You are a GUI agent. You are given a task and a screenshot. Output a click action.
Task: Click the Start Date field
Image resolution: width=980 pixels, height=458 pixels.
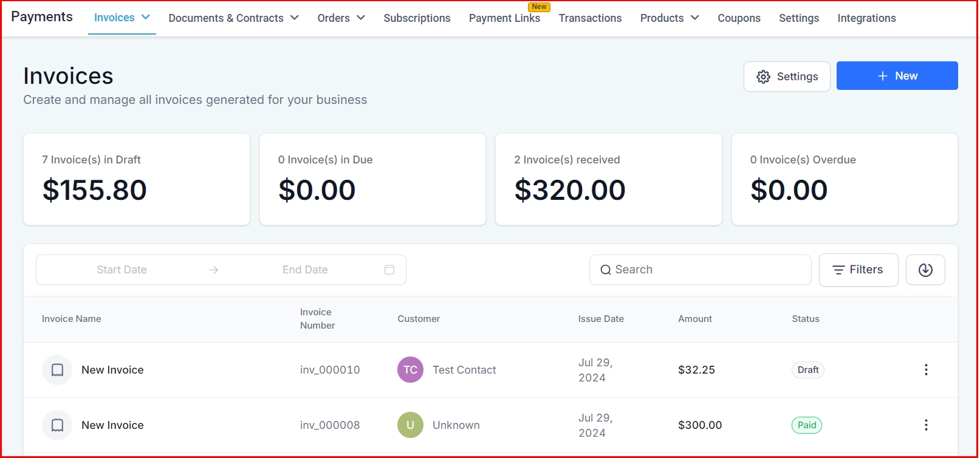point(122,270)
